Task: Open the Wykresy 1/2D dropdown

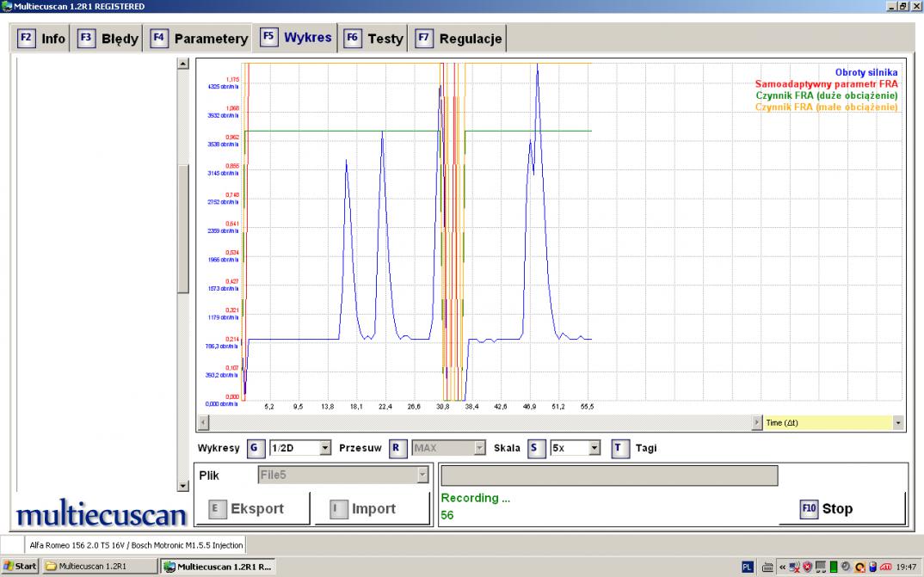Action: point(325,448)
